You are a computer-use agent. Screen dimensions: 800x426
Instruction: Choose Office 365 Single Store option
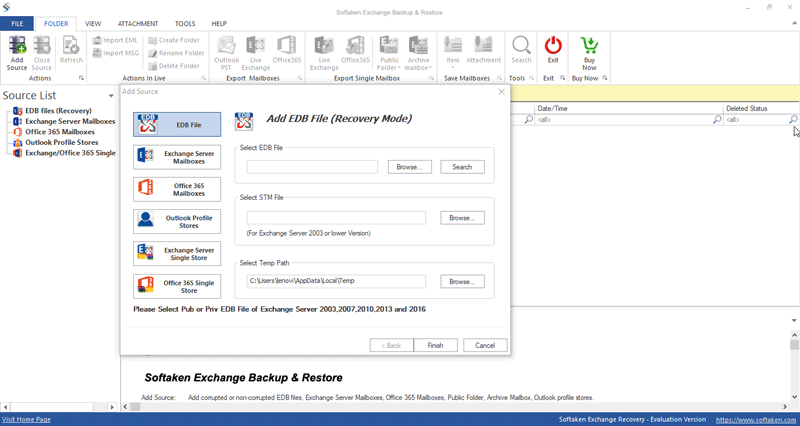(x=177, y=286)
